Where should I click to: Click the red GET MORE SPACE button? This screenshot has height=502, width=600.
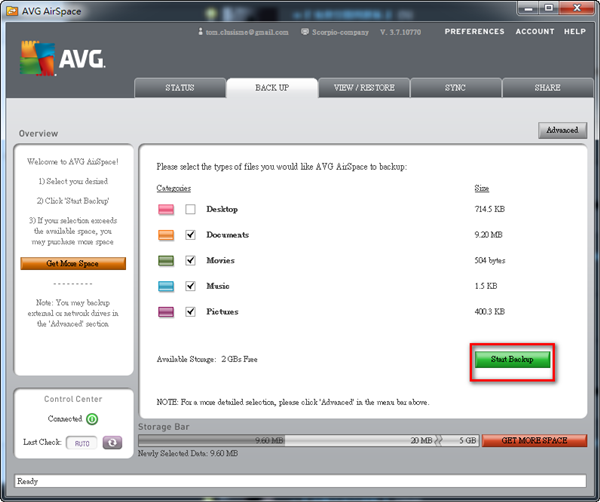point(534,440)
